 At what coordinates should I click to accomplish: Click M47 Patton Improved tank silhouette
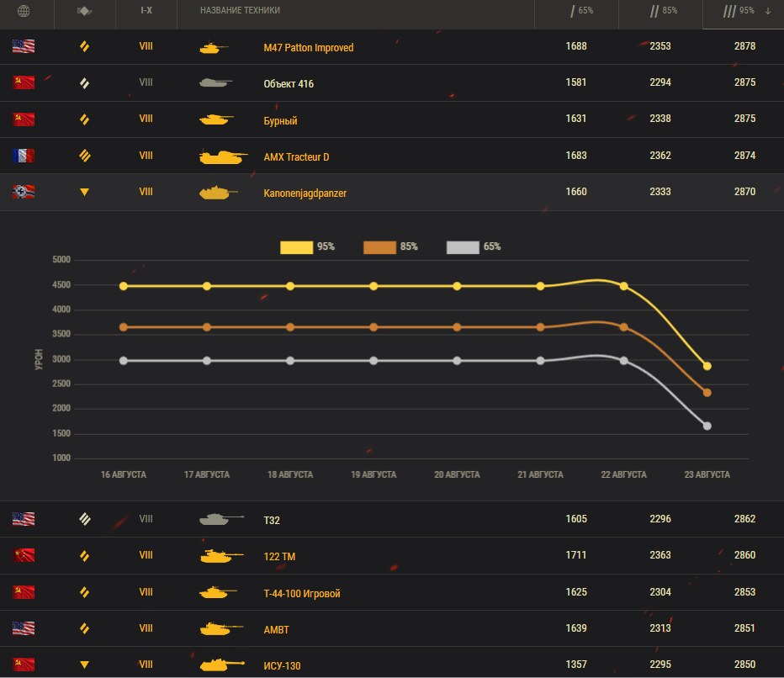point(214,47)
